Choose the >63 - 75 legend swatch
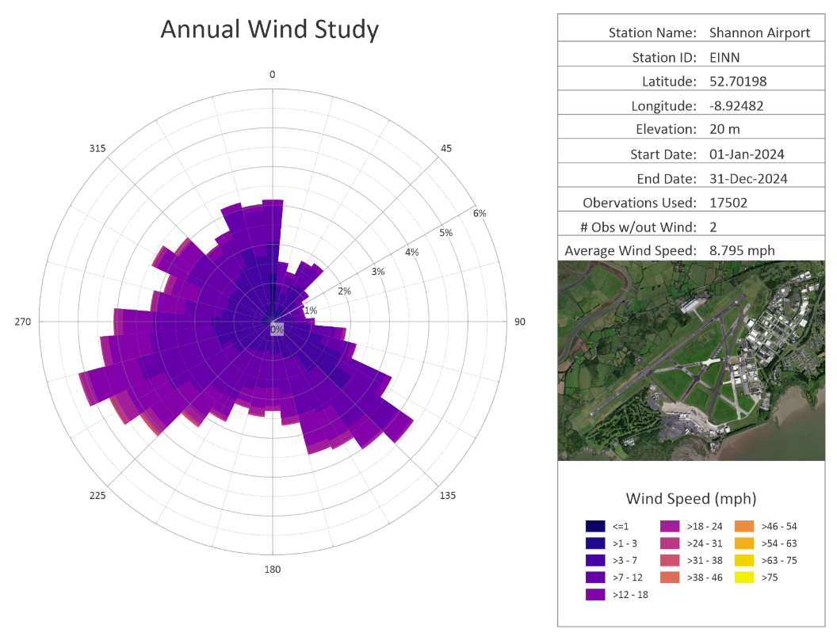Image resolution: width=837 pixels, height=644 pixels. pos(744,560)
